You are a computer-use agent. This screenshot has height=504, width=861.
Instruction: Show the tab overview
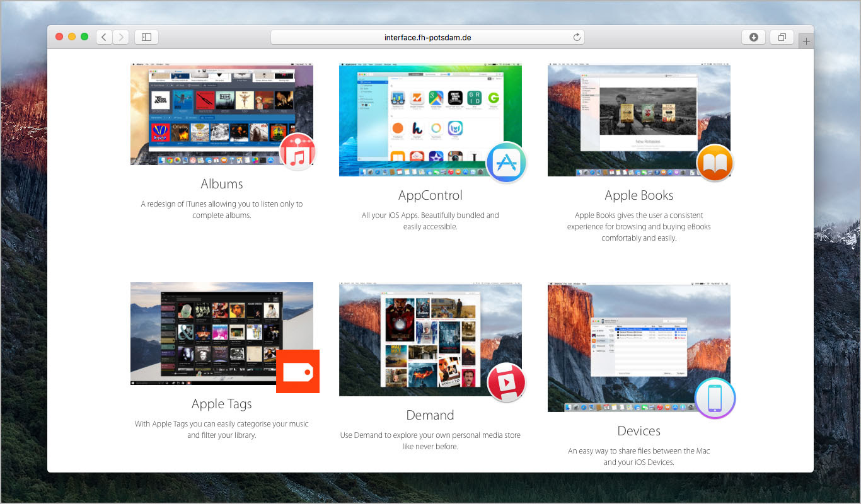click(782, 37)
